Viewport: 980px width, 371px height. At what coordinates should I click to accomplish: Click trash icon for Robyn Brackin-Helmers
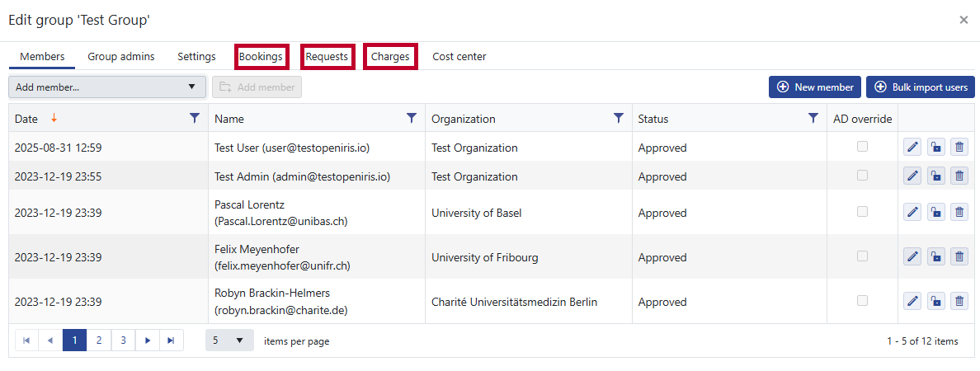(x=959, y=301)
